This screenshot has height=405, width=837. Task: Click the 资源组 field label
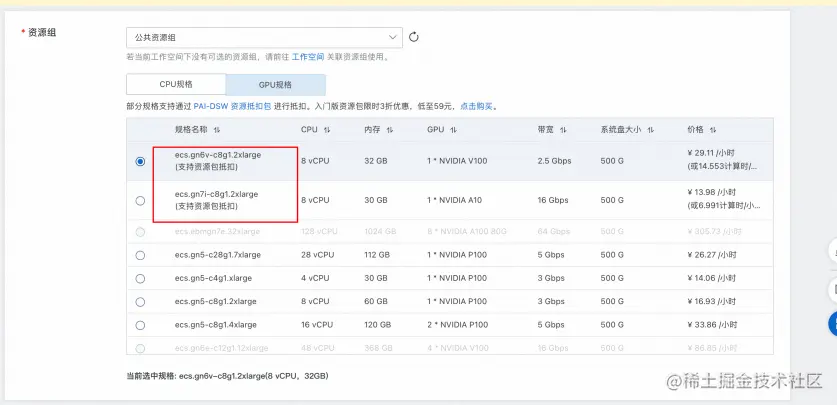[42, 33]
